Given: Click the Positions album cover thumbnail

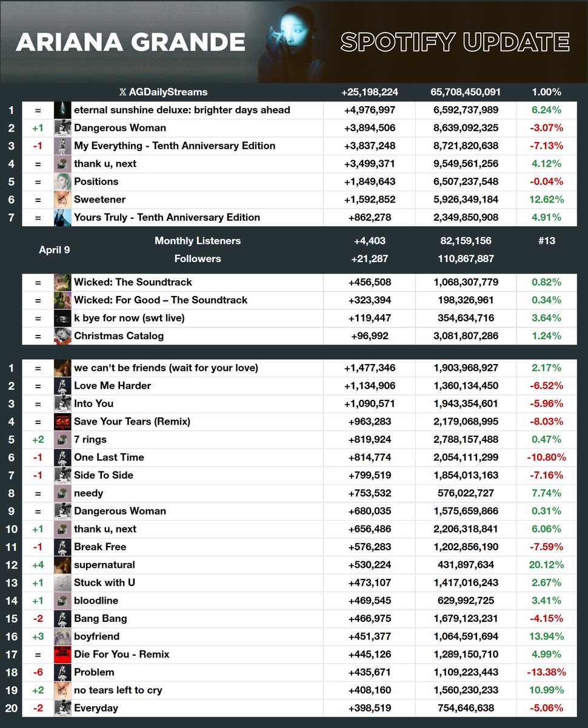Looking at the screenshot, I should click(62, 181).
